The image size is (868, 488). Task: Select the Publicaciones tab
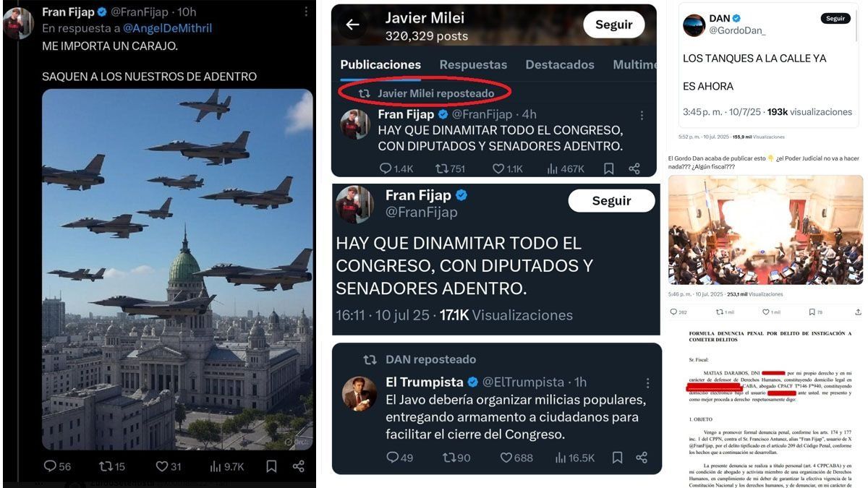(x=380, y=64)
